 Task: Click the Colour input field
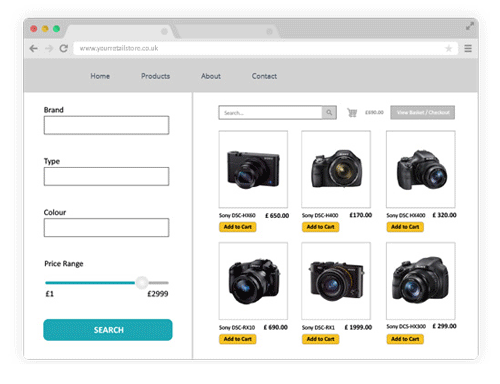pos(106,228)
